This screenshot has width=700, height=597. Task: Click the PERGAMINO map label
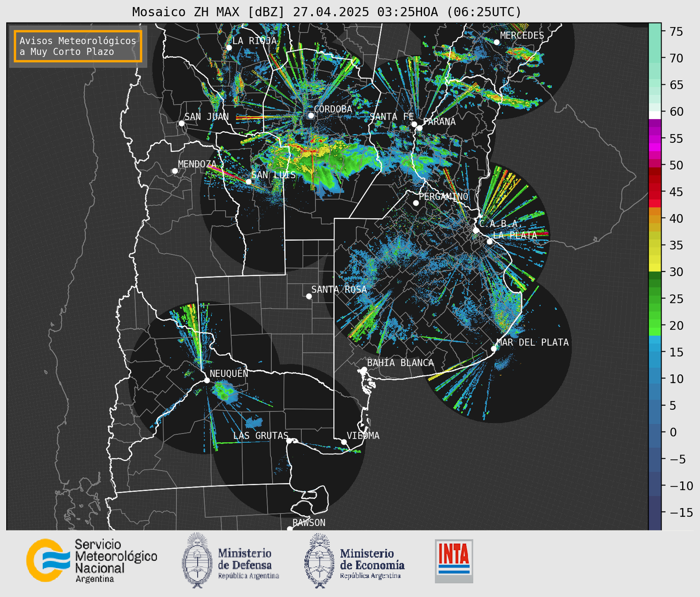(x=444, y=196)
